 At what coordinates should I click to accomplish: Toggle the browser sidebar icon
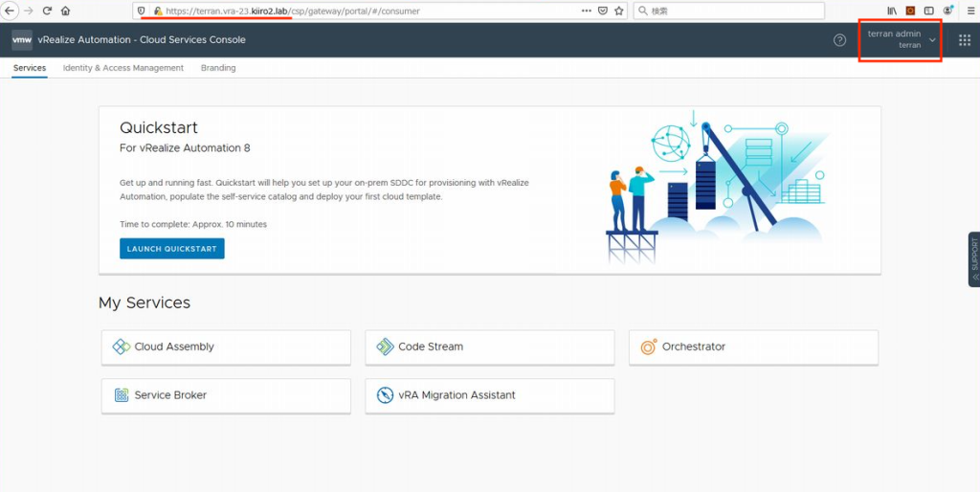[928, 11]
